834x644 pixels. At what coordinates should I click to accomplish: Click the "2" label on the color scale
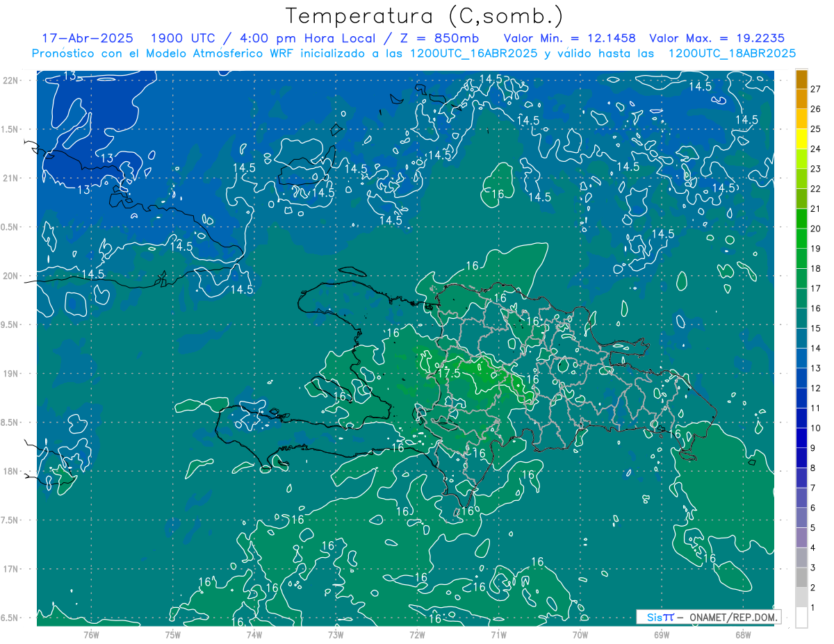(815, 588)
